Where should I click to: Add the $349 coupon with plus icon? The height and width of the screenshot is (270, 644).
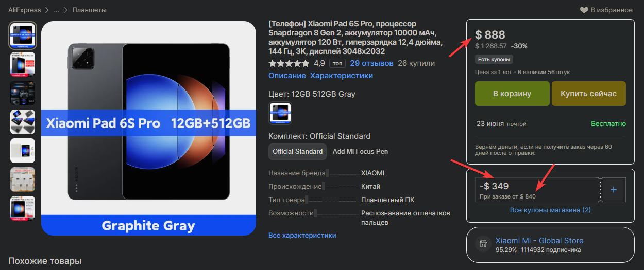pos(613,190)
